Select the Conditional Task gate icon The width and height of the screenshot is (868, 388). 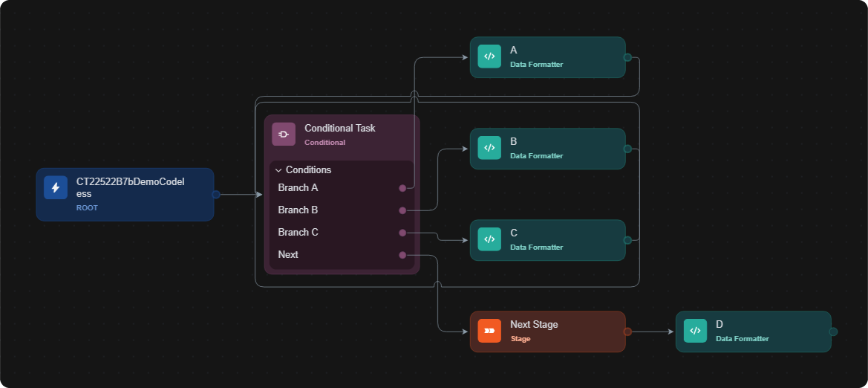pos(284,134)
